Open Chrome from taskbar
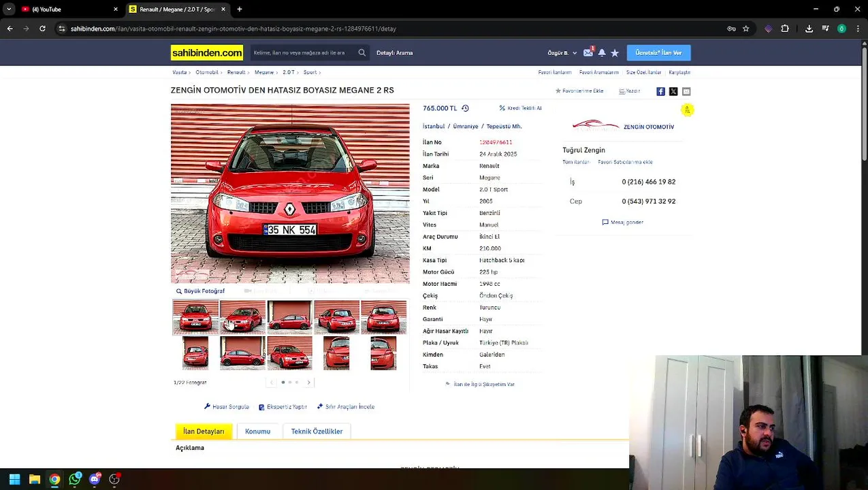This screenshot has height=490, width=868. 54,479
